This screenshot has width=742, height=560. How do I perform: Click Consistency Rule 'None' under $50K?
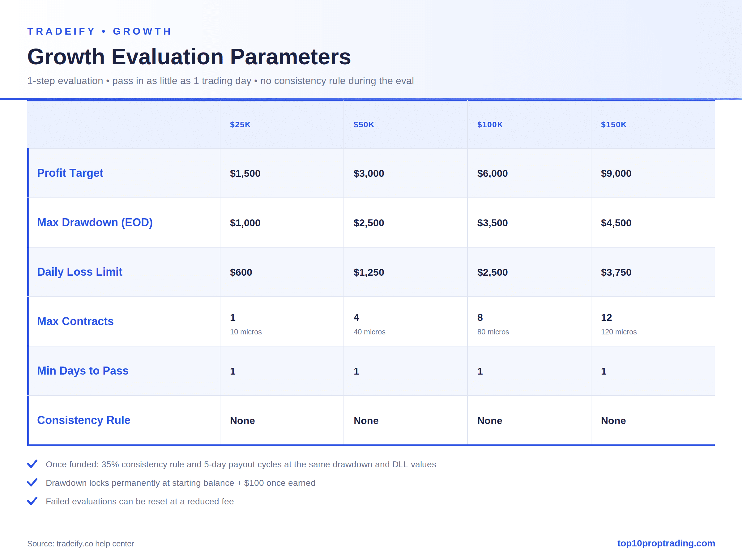[366, 421]
